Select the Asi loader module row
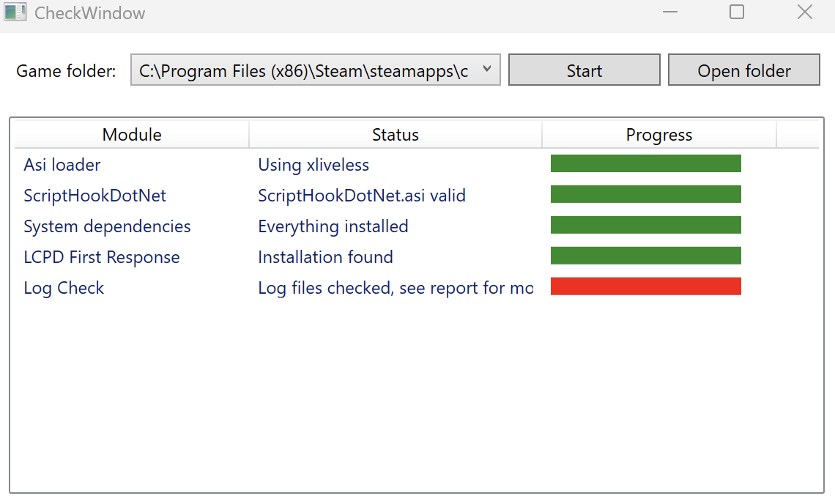Screen dimensions: 835x504 62,165
